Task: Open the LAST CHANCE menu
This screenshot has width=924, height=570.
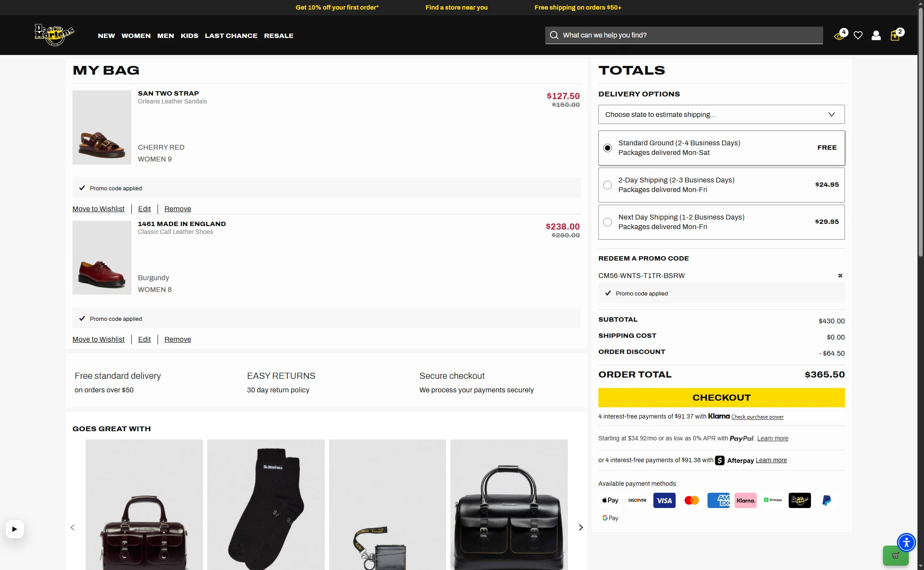Action: click(231, 36)
